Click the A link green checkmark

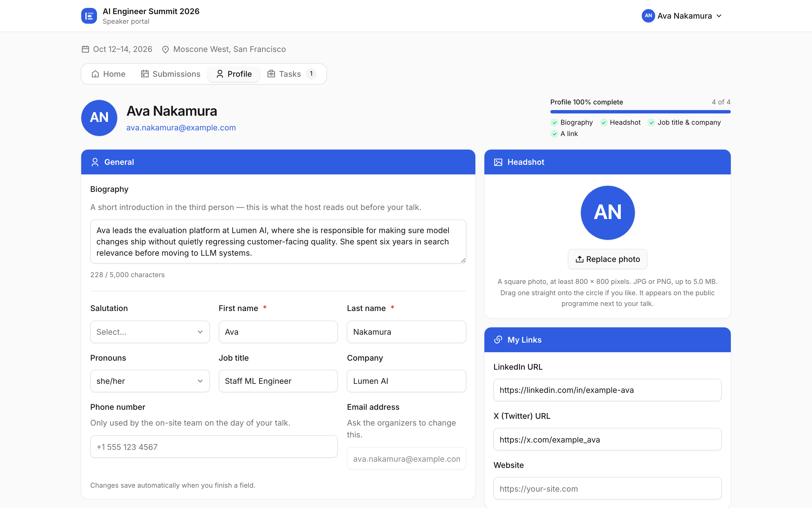click(554, 134)
